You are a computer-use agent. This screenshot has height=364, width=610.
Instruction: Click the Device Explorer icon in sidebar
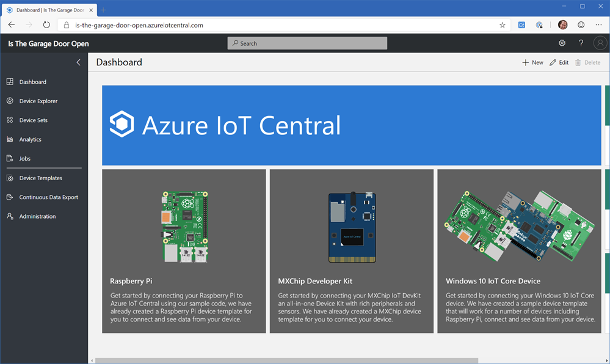[10, 101]
